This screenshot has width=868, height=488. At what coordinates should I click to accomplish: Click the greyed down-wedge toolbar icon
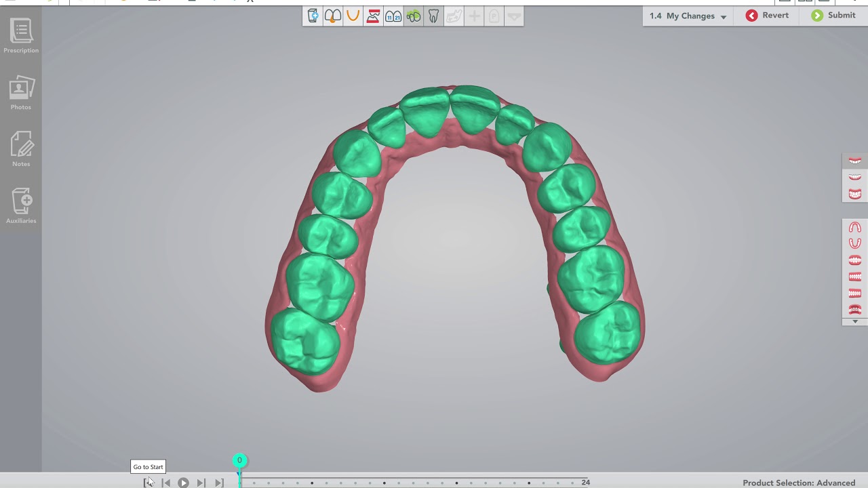(514, 16)
